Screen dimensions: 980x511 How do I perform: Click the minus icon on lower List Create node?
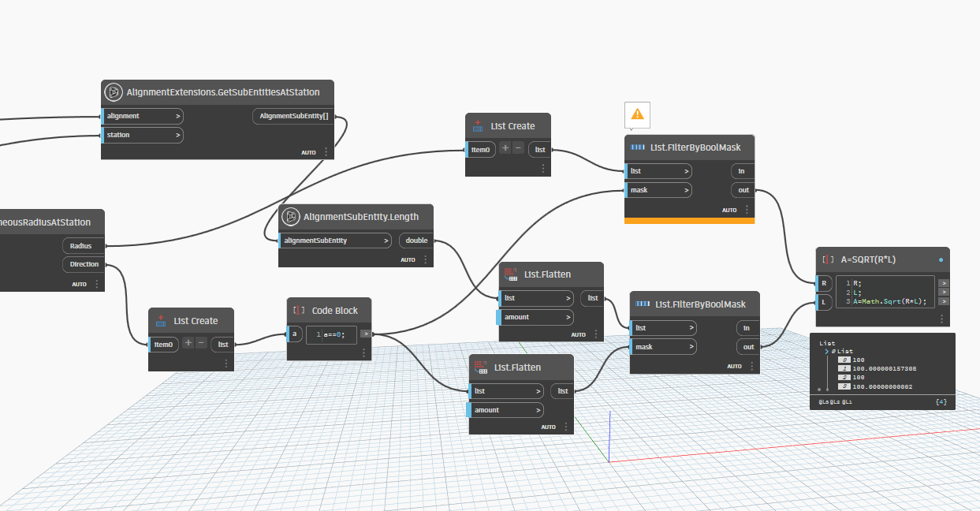click(202, 344)
